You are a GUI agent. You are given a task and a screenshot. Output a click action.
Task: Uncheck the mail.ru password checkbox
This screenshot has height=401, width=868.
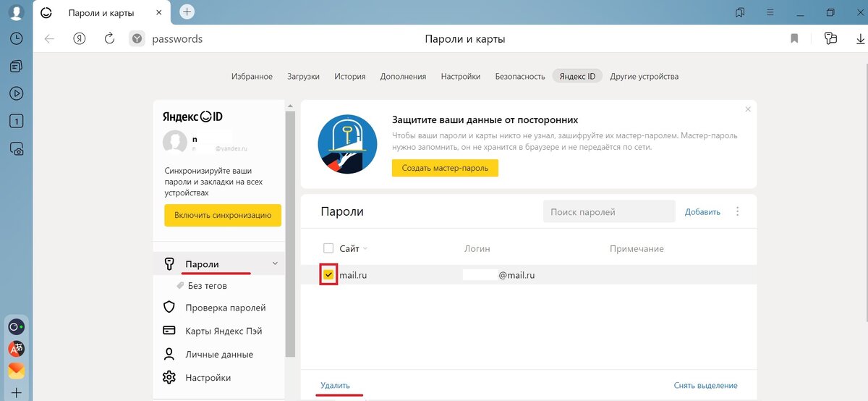click(328, 275)
